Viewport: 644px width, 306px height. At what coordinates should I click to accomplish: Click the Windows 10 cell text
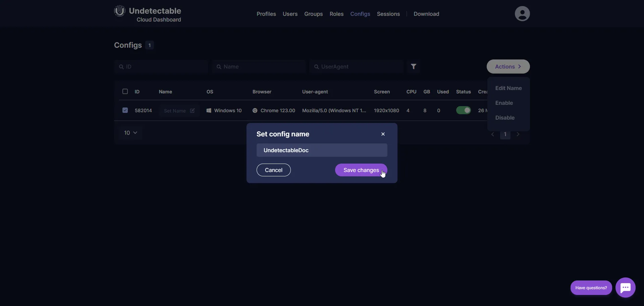coord(228,111)
